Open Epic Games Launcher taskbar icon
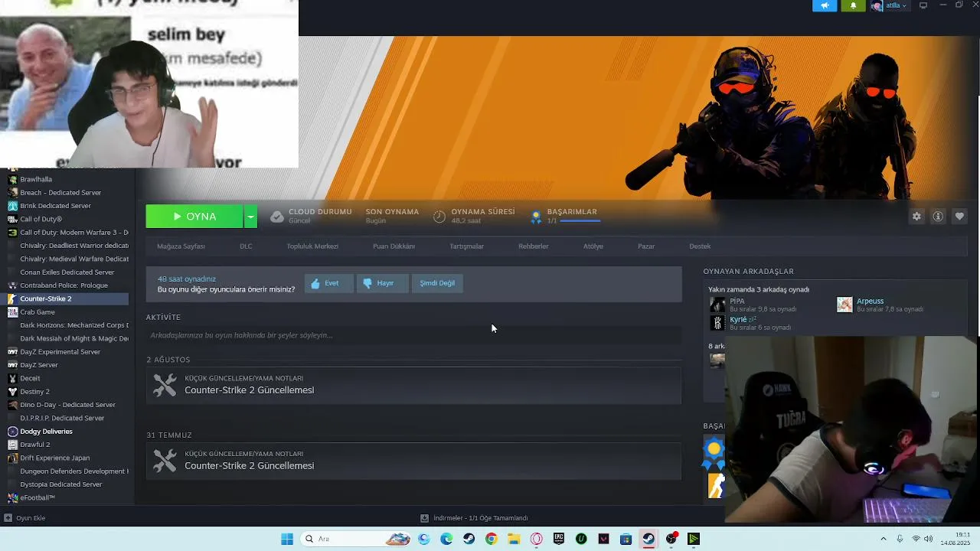 pyautogui.click(x=559, y=539)
